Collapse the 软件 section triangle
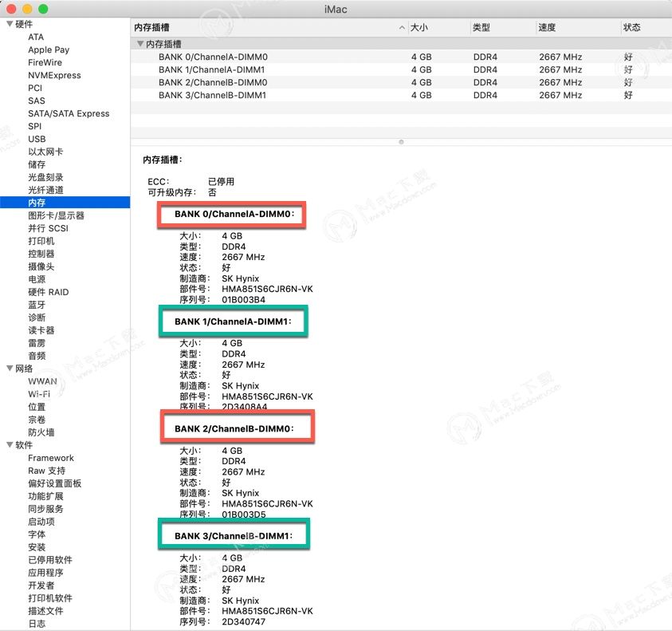 10,445
